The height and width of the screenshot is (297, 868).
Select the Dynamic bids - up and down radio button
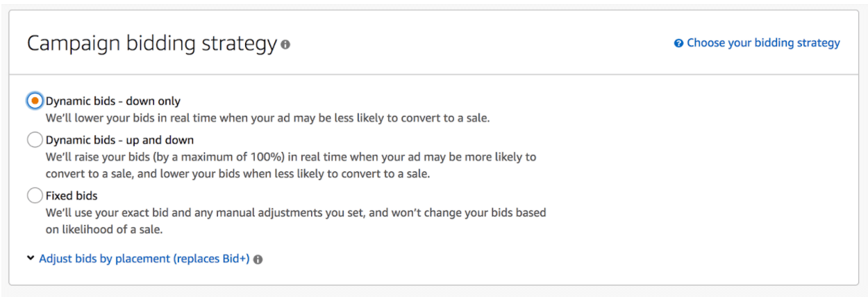(x=35, y=140)
